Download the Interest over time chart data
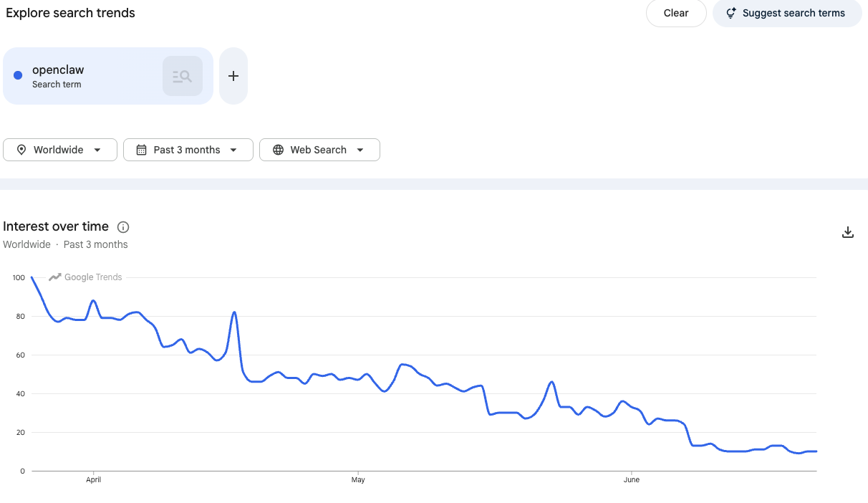The height and width of the screenshot is (503, 868). pos(848,232)
